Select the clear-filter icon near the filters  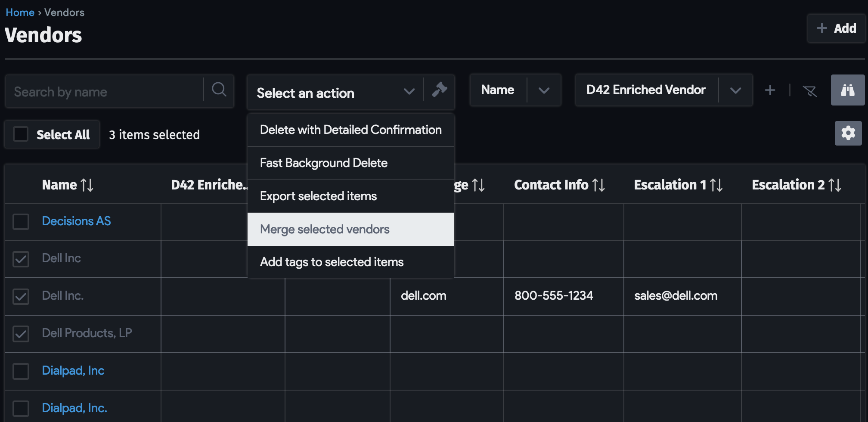[x=810, y=91]
